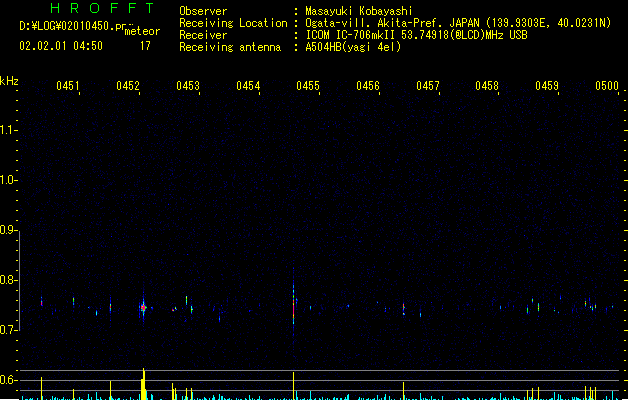The width and height of the screenshot is (629, 400).
Task: Click the meteor label
Action: pos(142,31)
